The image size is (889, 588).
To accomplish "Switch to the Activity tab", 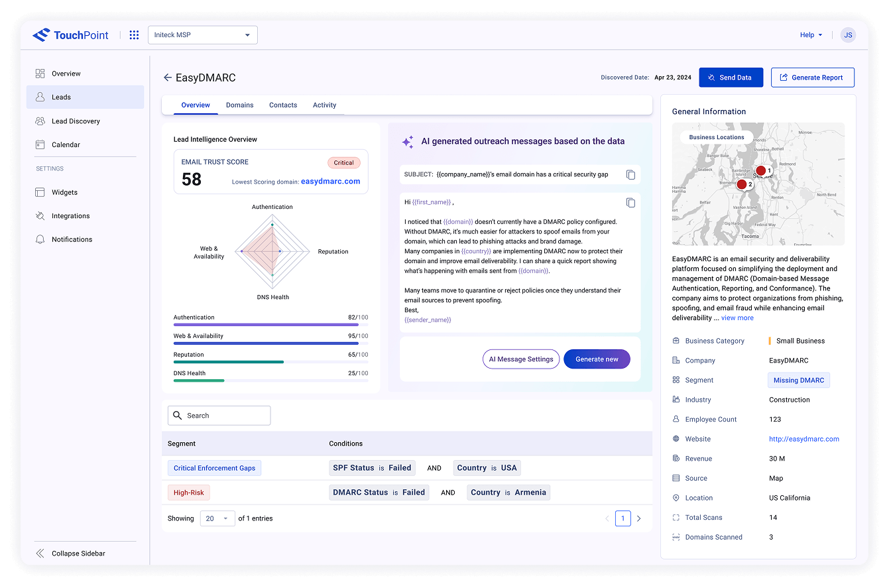I will pyautogui.click(x=324, y=105).
